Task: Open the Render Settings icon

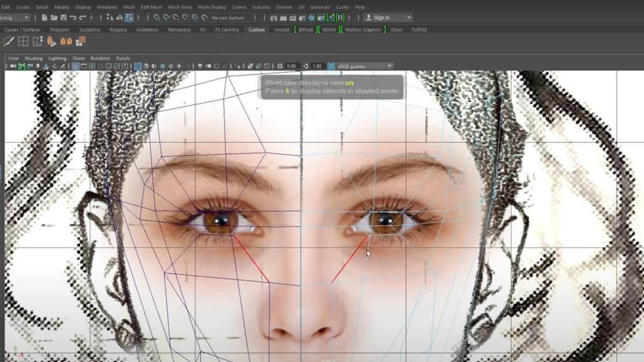Action: tap(302, 17)
